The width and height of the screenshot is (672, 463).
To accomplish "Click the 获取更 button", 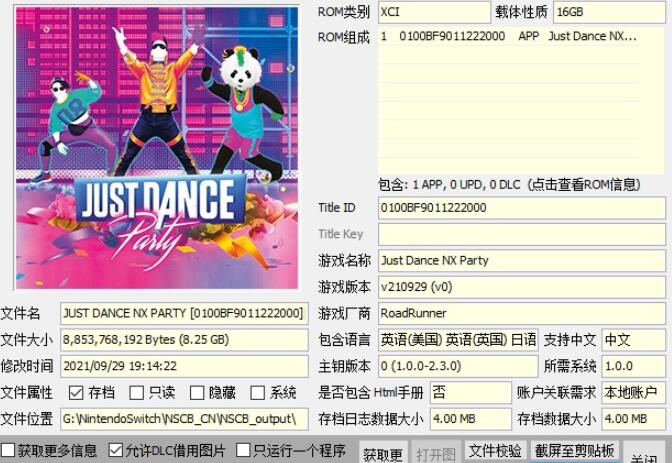I will [383, 453].
